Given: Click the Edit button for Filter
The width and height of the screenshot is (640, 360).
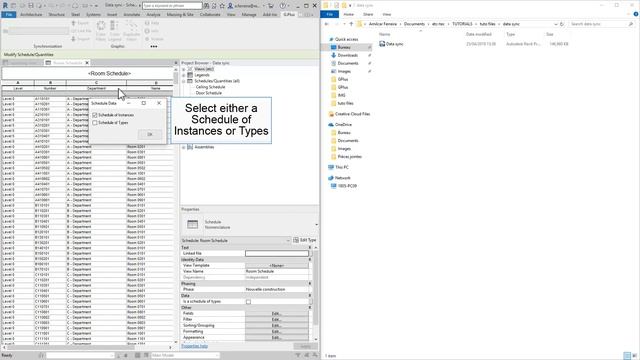Looking at the screenshot, I should (276, 320).
